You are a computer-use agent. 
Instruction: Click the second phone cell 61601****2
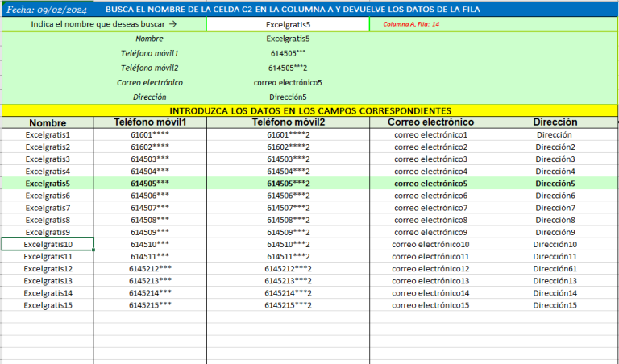point(289,134)
